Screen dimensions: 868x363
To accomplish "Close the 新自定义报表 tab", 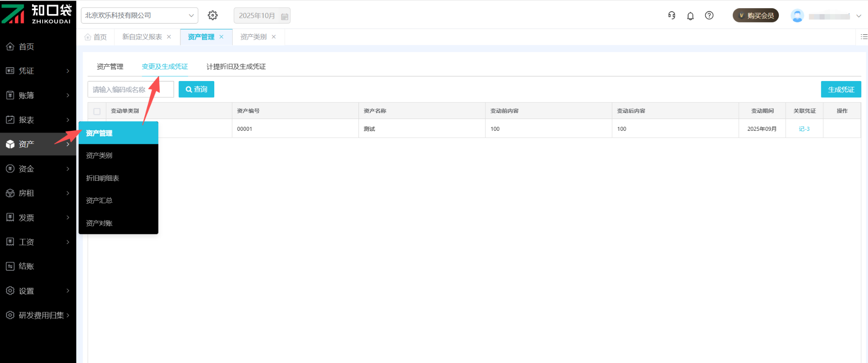I will click(x=169, y=37).
